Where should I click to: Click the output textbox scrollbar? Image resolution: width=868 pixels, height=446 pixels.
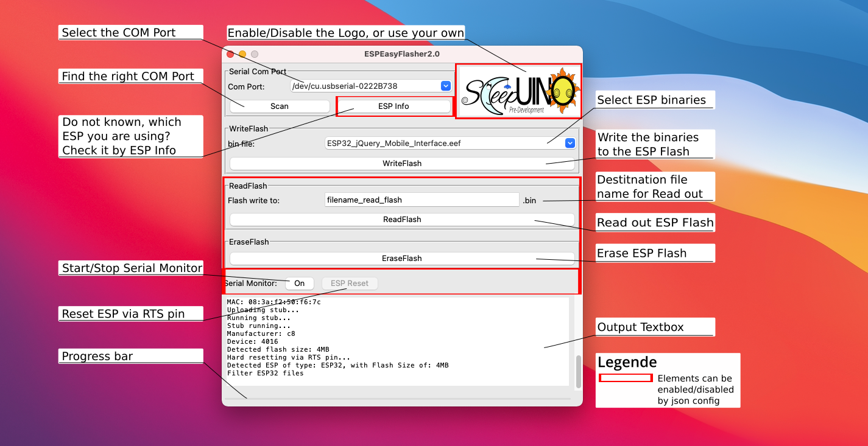578,371
